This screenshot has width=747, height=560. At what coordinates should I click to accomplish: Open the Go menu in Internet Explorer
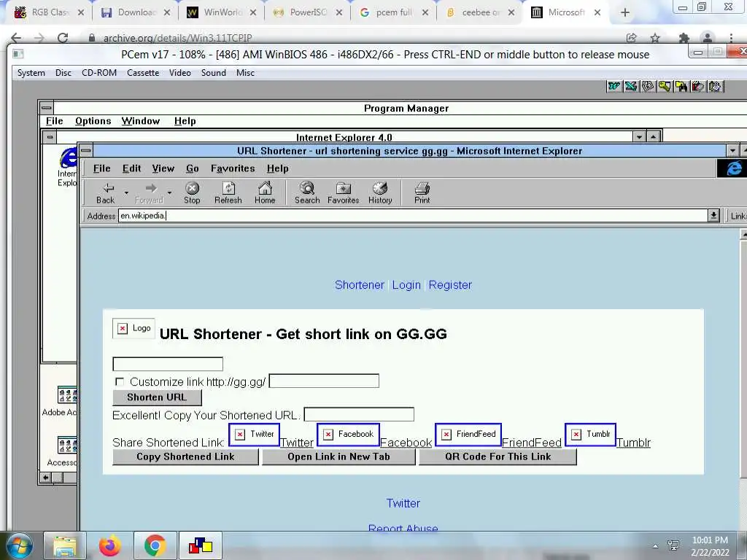click(x=193, y=168)
